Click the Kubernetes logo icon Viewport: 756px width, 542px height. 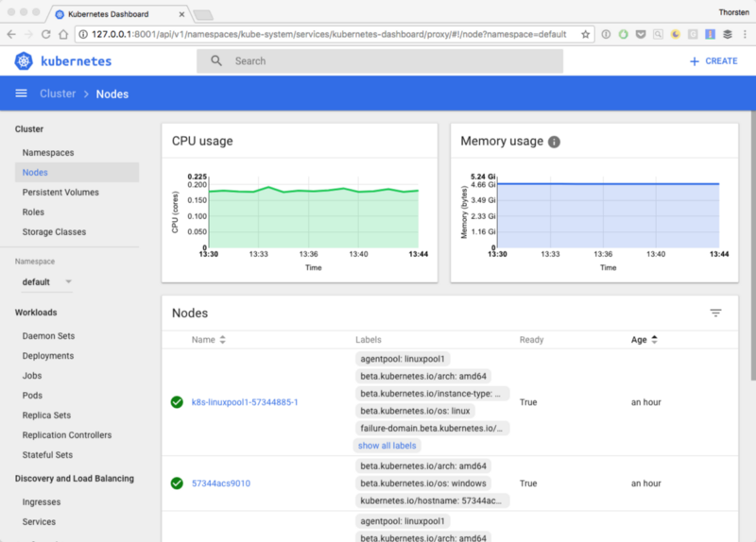24,61
